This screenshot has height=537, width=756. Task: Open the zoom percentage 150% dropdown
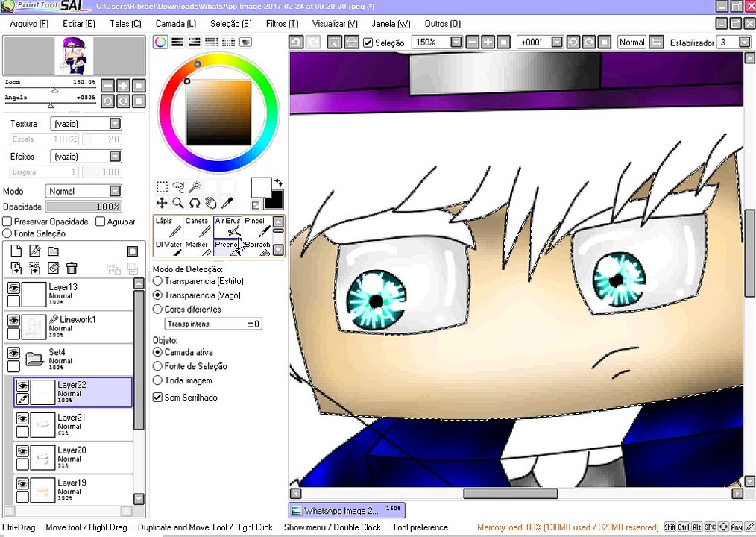point(456,42)
